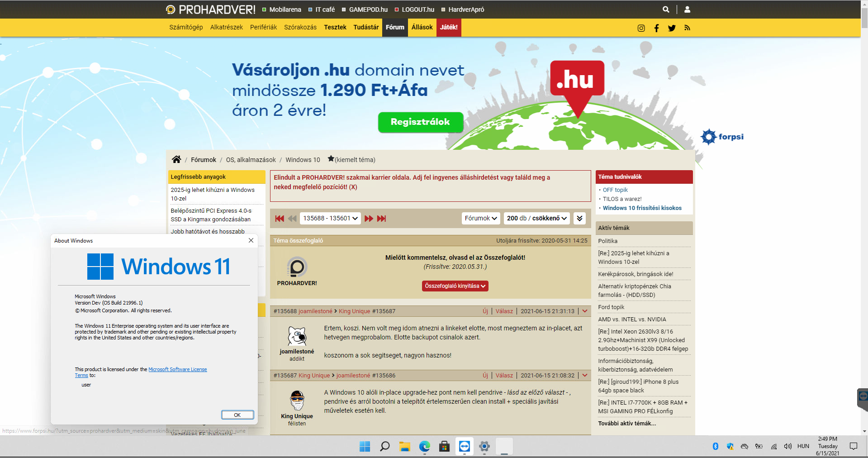Open the network tray icon
The height and width of the screenshot is (458, 868).
[x=773, y=446]
